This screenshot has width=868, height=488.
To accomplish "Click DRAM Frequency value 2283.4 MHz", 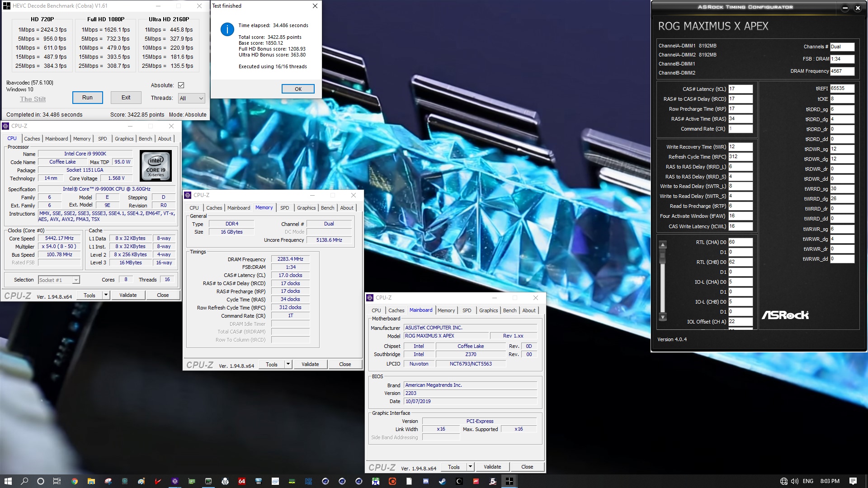I will coord(290,259).
